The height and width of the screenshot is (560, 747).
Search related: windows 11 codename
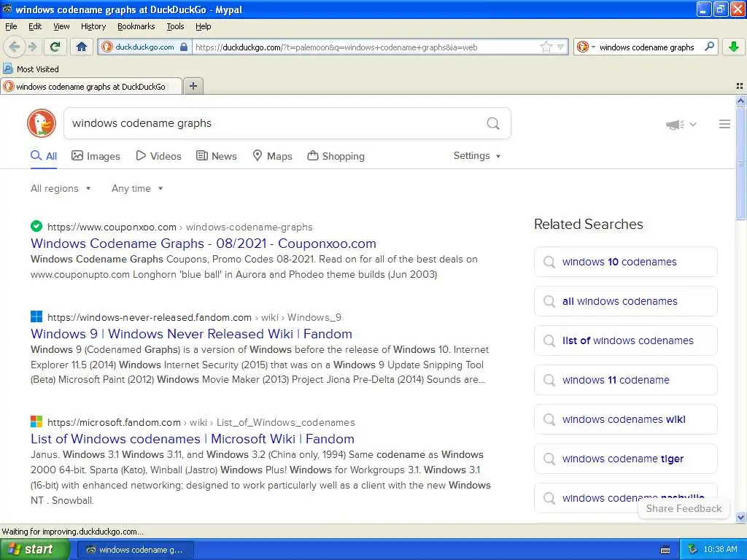click(x=625, y=380)
